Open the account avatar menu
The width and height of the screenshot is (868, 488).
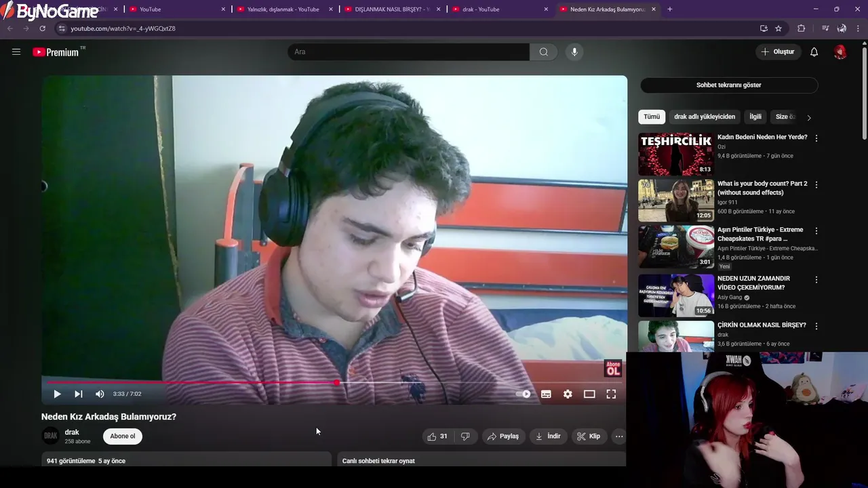click(x=840, y=52)
